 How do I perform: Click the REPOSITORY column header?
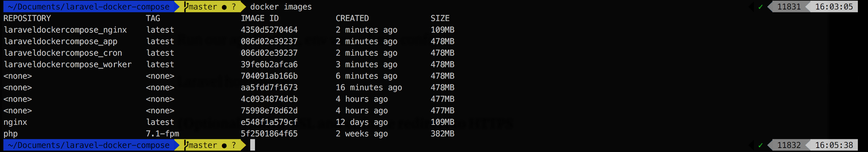click(x=27, y=18)
